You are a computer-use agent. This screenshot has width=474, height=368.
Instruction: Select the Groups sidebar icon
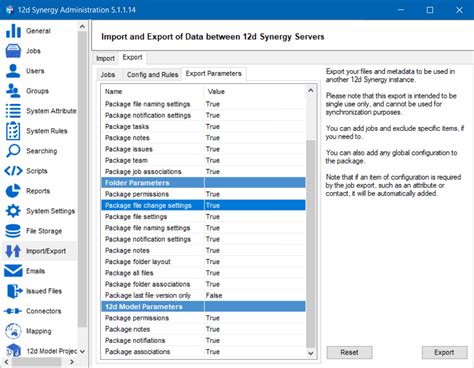tap(13, 91)
